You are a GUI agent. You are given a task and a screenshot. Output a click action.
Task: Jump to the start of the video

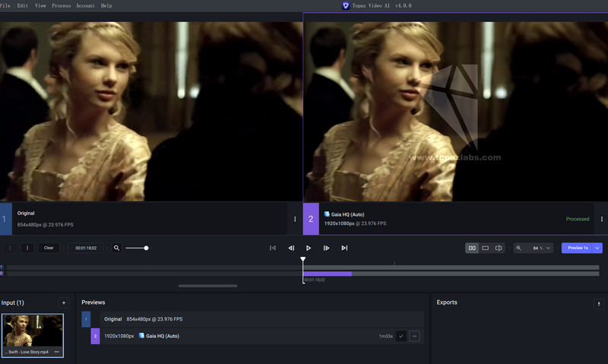pyautogui.click(x=273, y=248)
